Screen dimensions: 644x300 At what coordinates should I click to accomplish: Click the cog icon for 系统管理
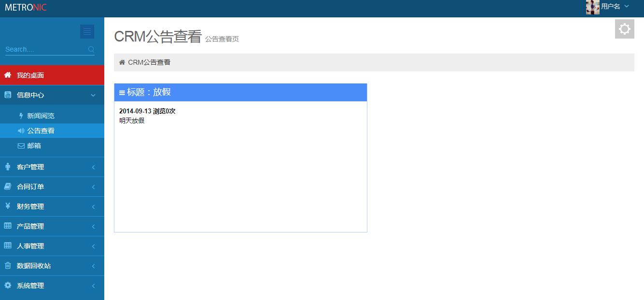pyautogui.click(x=8, y=285)
